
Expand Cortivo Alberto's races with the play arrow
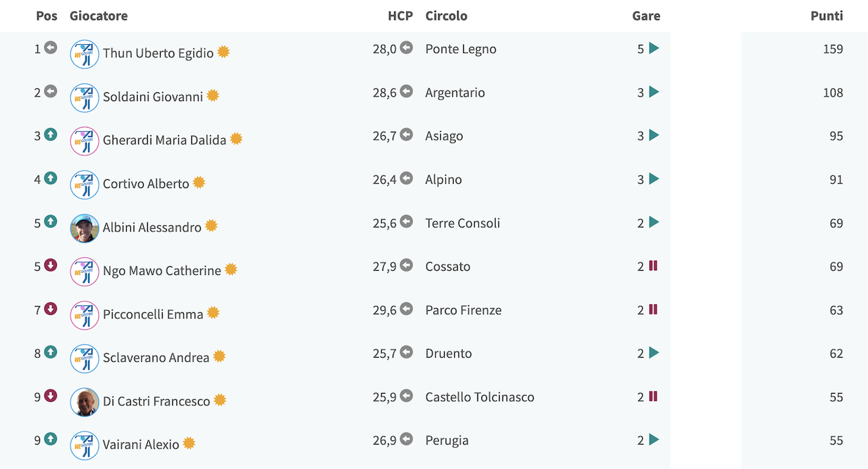coord(654,179)
